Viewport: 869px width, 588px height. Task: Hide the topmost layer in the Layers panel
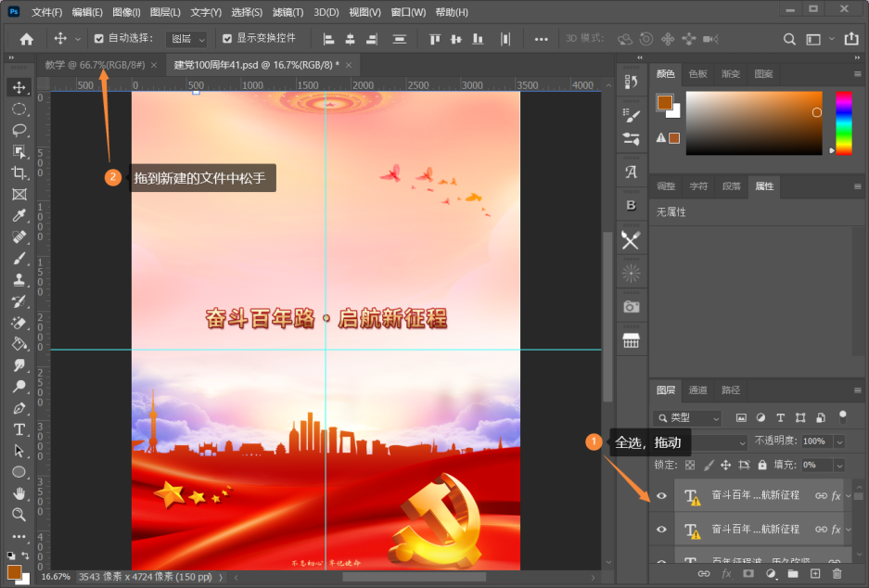(662, 495)
